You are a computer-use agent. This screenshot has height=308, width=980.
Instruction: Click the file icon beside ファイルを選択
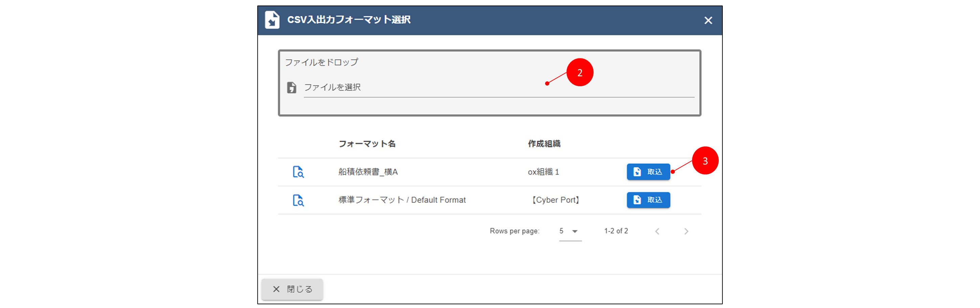(291, 88)
